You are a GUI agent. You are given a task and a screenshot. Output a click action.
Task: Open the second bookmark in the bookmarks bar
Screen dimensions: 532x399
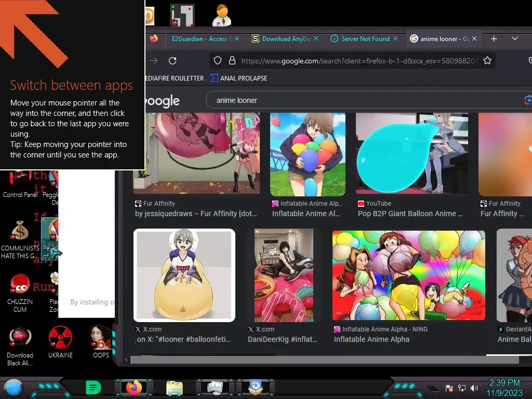coord(239,78)
